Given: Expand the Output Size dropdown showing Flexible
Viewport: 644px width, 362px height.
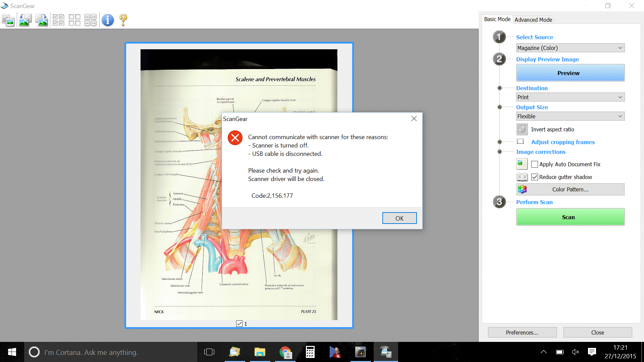Looking at the screenshot, I should click(x=570, y=116).
